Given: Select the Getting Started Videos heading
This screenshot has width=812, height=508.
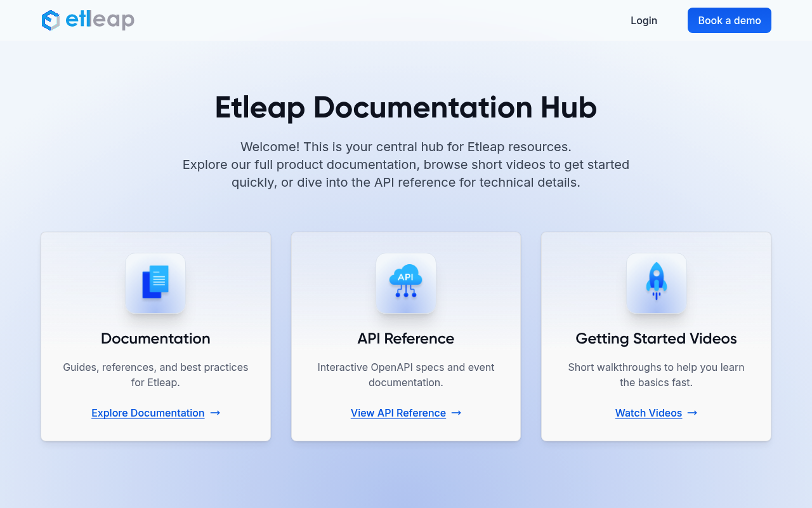Looking at the screenshot, I should (x=656, y=338).
